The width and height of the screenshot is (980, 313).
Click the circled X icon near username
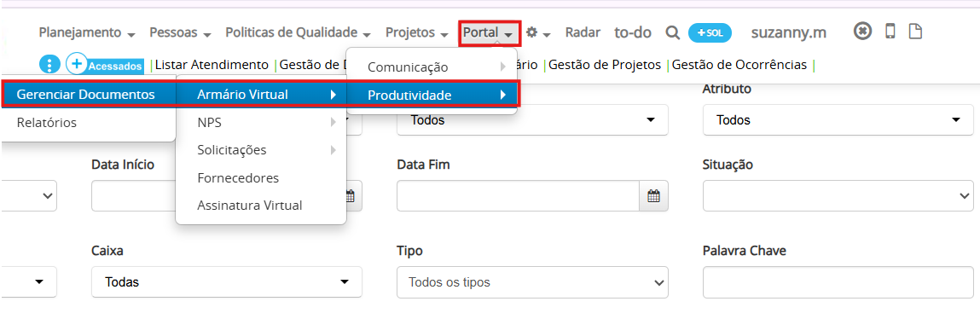point(862,32)
